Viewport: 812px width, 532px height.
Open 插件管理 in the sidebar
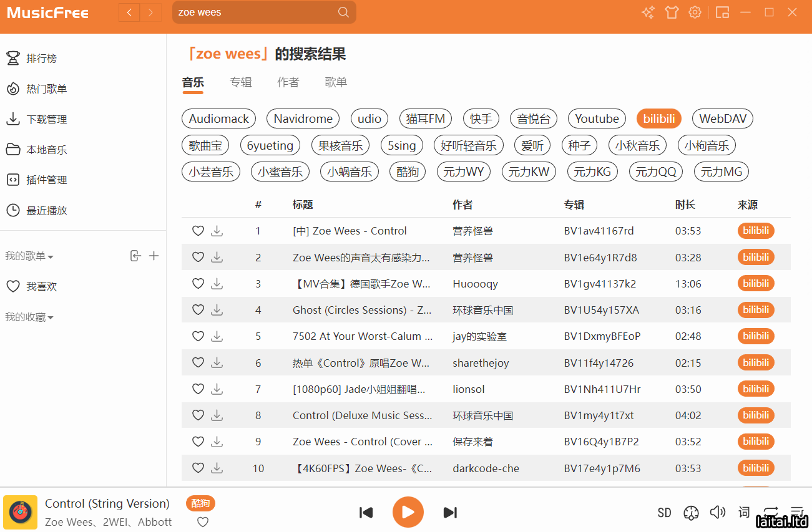[x=46, y=180]
